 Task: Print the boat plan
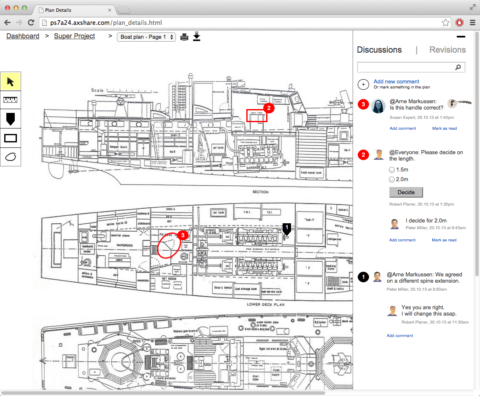click(x=184, y=37)
